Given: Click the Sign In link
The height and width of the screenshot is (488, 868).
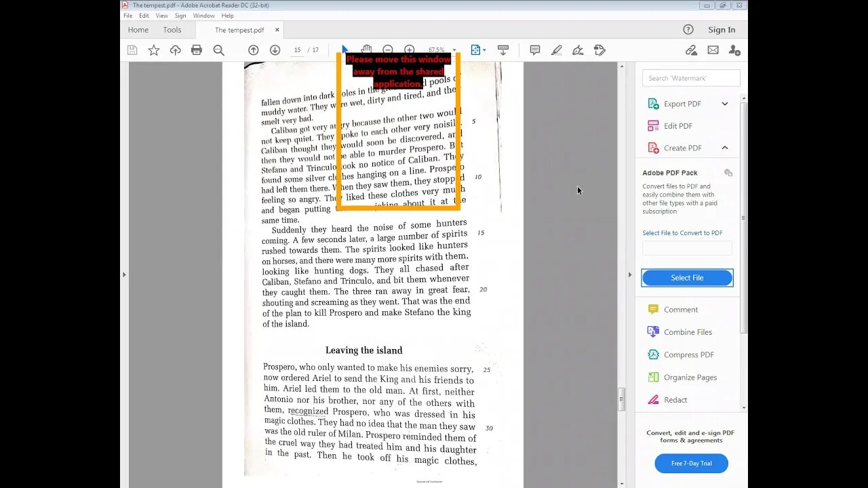Looking at the screenshot, I should (722, 30).
